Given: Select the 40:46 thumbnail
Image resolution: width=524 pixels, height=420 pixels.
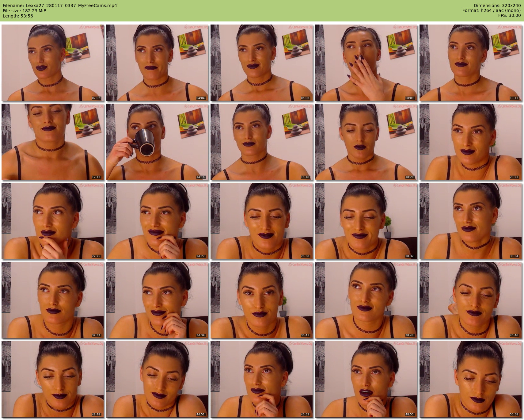Looking at the screenshot, I should [x=471, y=300].
